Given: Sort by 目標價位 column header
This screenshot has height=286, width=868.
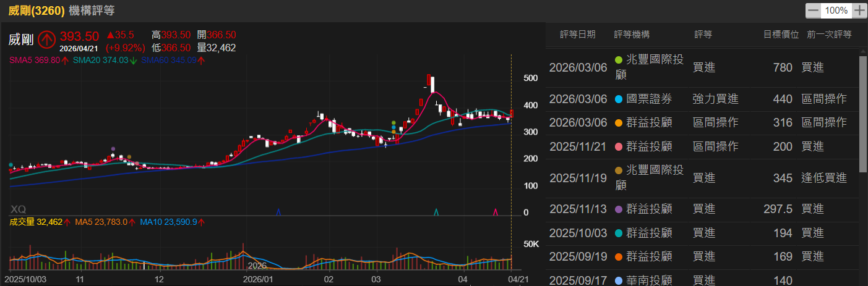Looking at the screenshot, I should tap(781, 35).
